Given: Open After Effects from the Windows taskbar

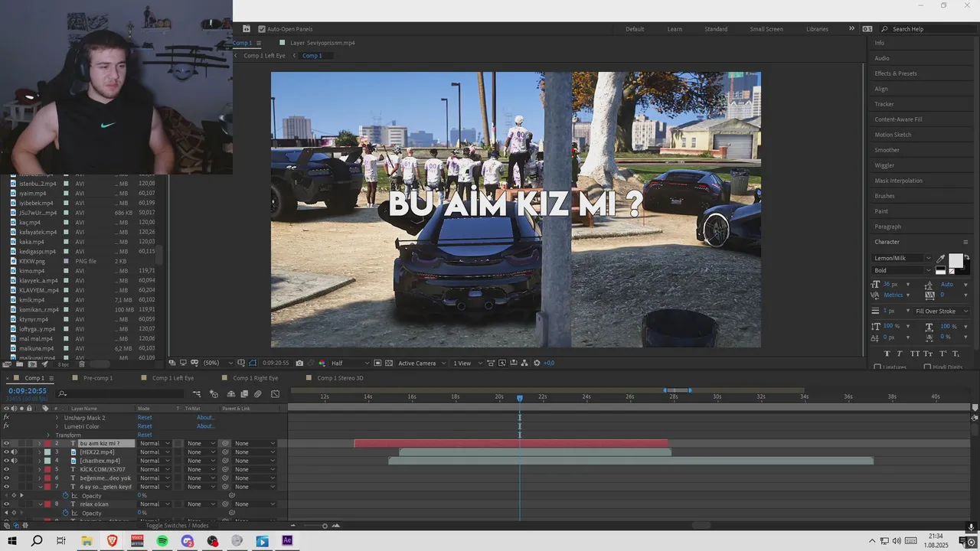Looking at the screenshot, I should tap(287, 541).
